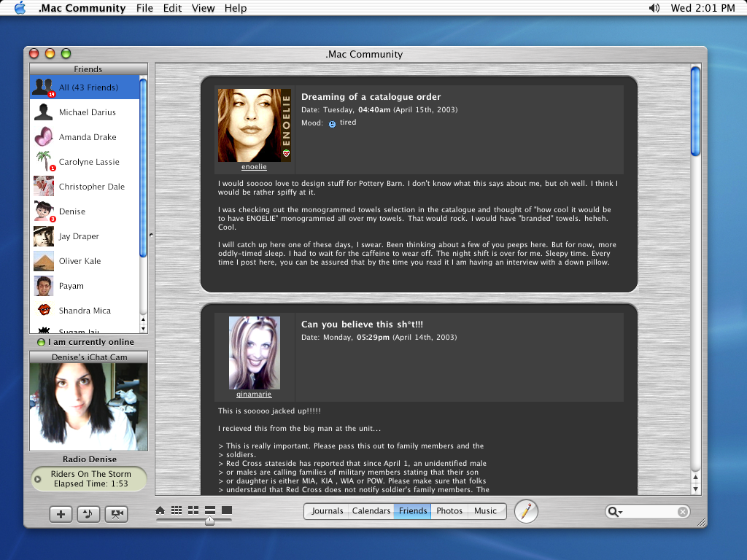Select Carolyne Lassie in friends list
This screenshot has height=560, width=747.
[x=85, y=162]
